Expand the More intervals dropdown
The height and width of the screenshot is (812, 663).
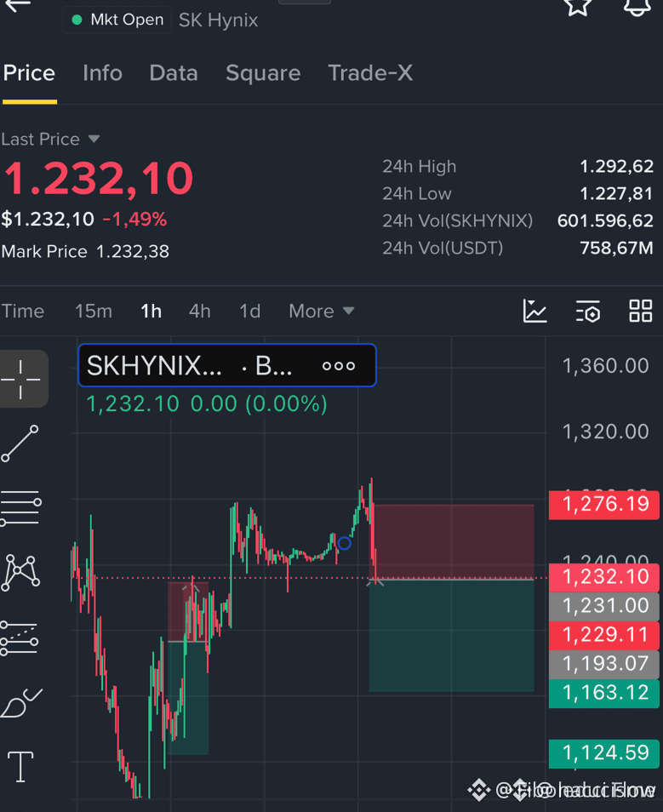[x=322, y=312]
